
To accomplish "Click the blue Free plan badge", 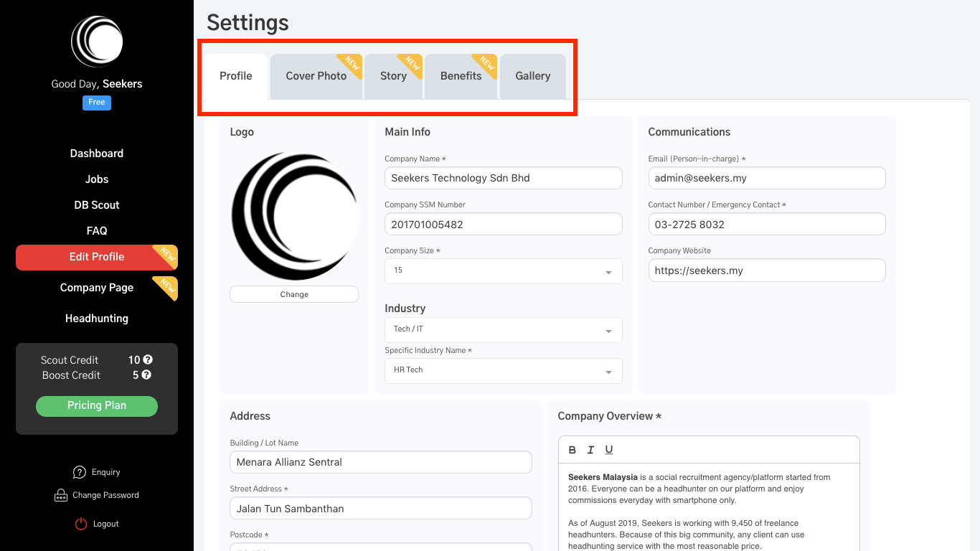I will tap(97, 103).
